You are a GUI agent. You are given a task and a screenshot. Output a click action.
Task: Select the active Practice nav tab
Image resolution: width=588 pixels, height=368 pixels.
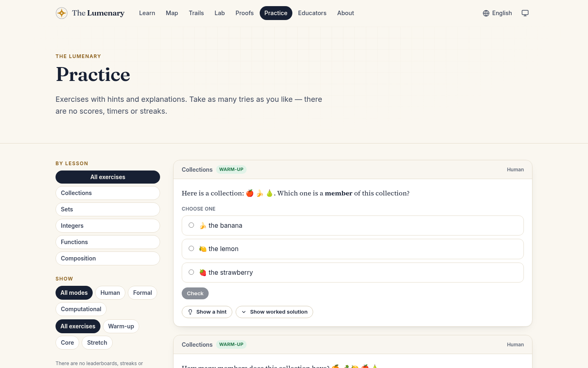pos(276,13)
